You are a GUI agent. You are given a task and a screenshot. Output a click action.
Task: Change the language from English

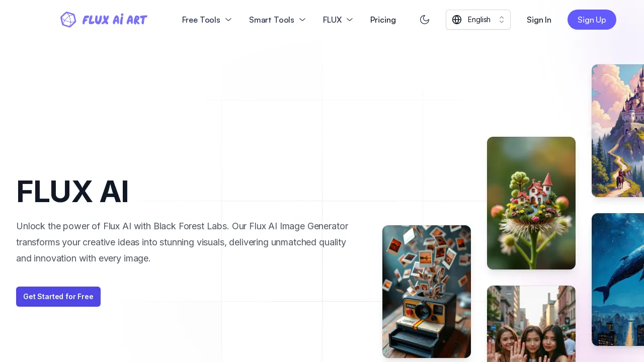478,20
